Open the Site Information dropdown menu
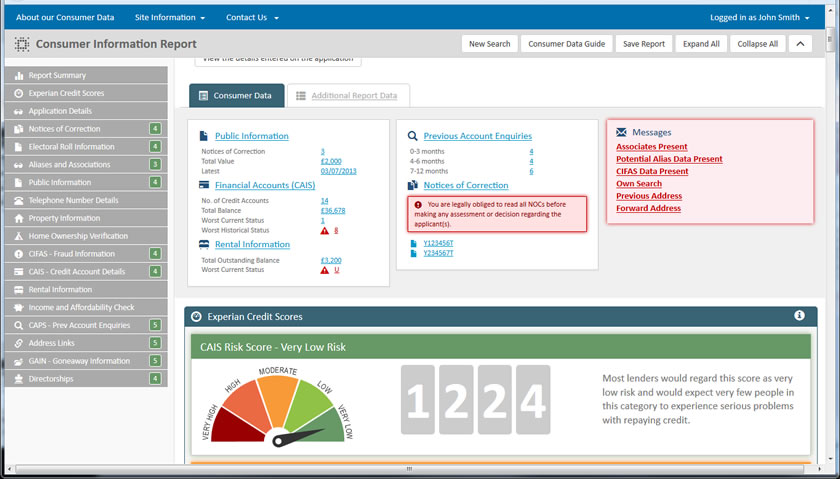 click(x=170, y=17)
